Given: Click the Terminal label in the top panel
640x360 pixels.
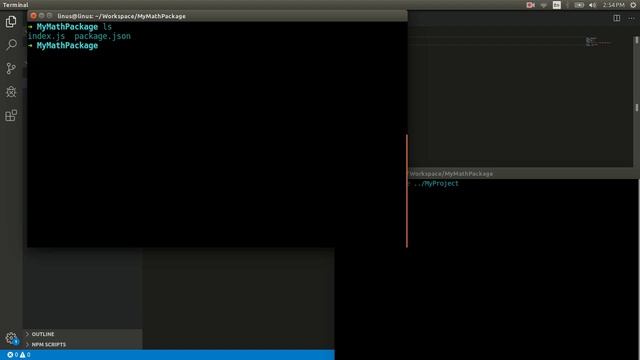Looking at the screenshot, I should [16, 5].
